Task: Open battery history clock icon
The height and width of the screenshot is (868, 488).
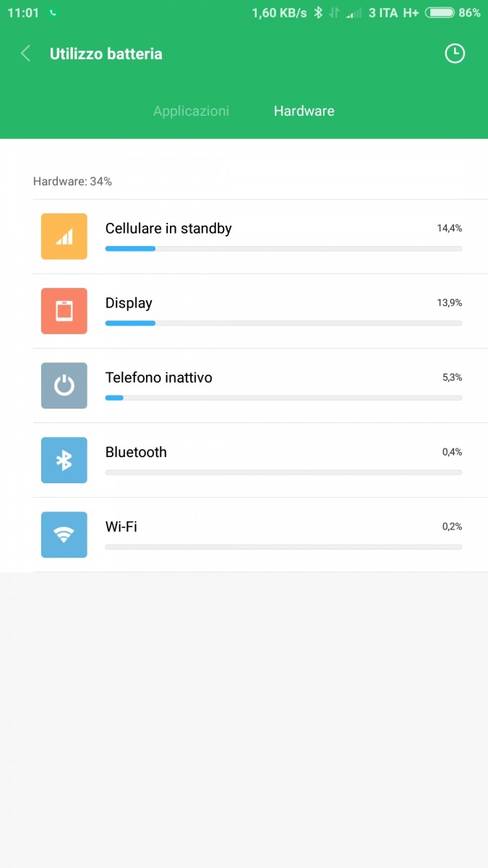Action: 455,54
